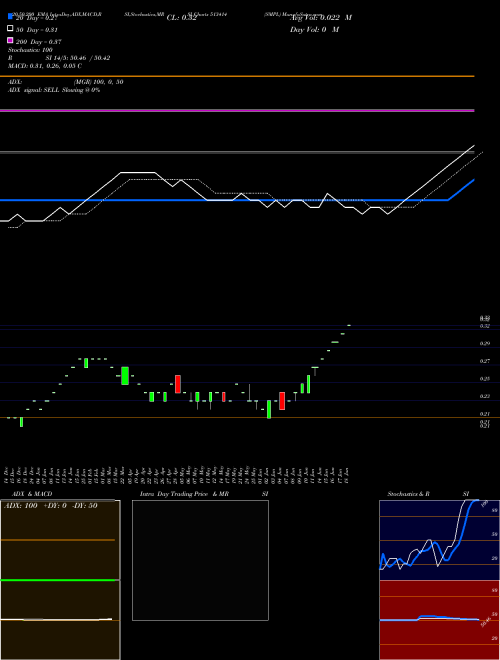Click the '(MGR) 100, 0, 50' ADX values
Screen dimensions: 500x660
98,82
